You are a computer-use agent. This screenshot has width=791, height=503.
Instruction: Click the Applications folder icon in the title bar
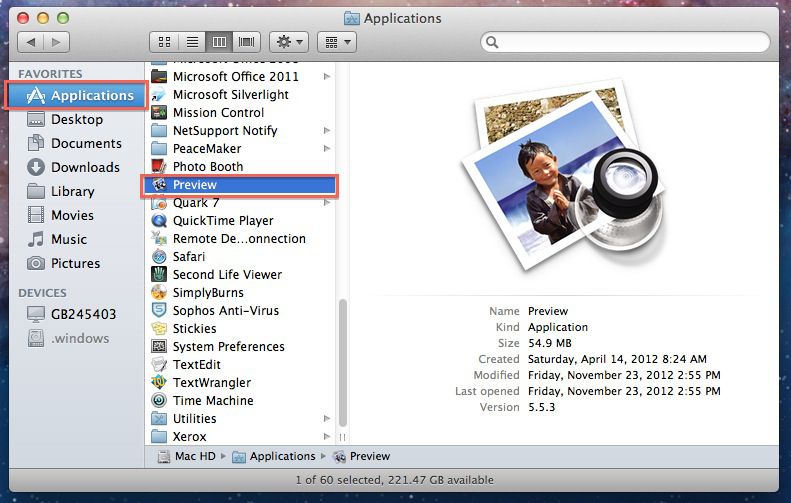pos(352,19)
